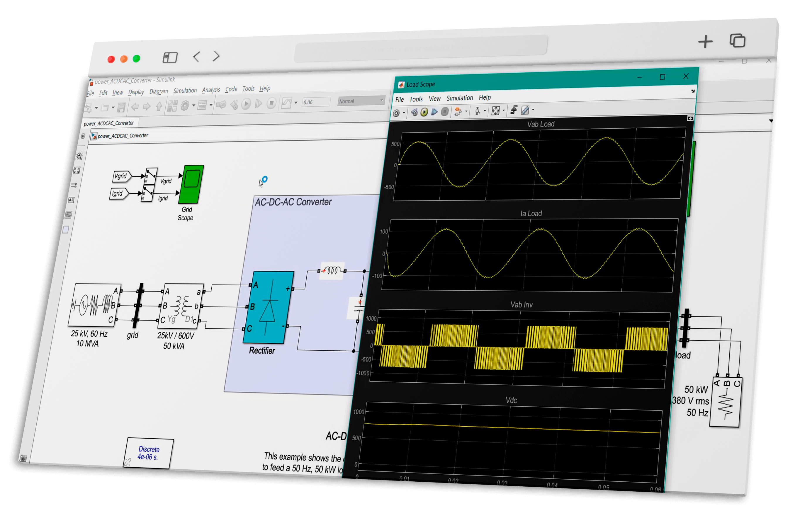Click the scope Step Forward icon
Image resolution: width=812 pixels, height=518 pixels.
[x=434, y=112]
